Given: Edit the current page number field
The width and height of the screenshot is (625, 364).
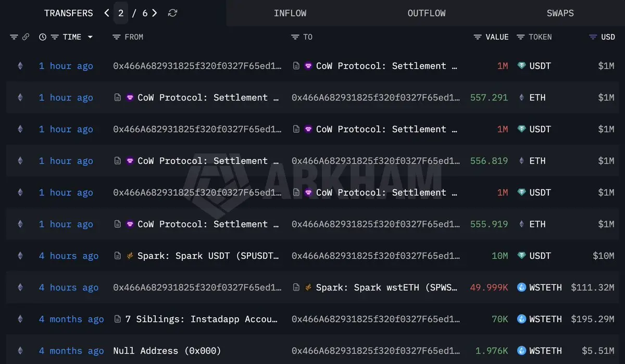Looking at the screenshot, I should point(121,13).
